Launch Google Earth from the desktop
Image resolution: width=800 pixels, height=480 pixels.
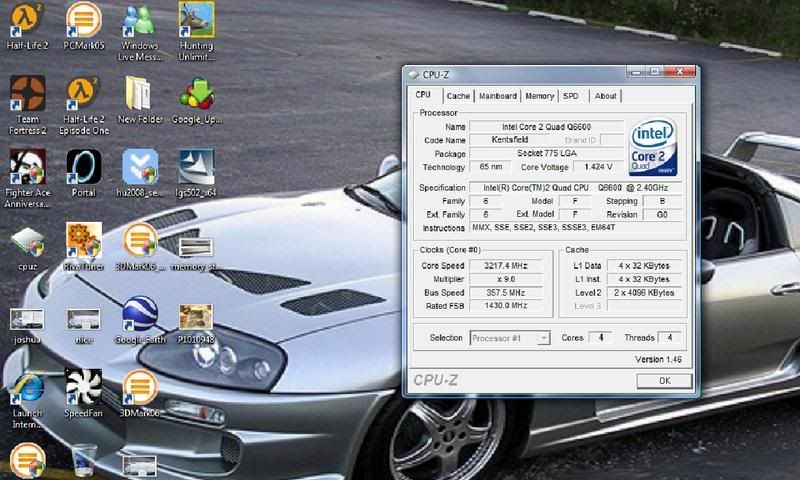click(x=140, y=320)
